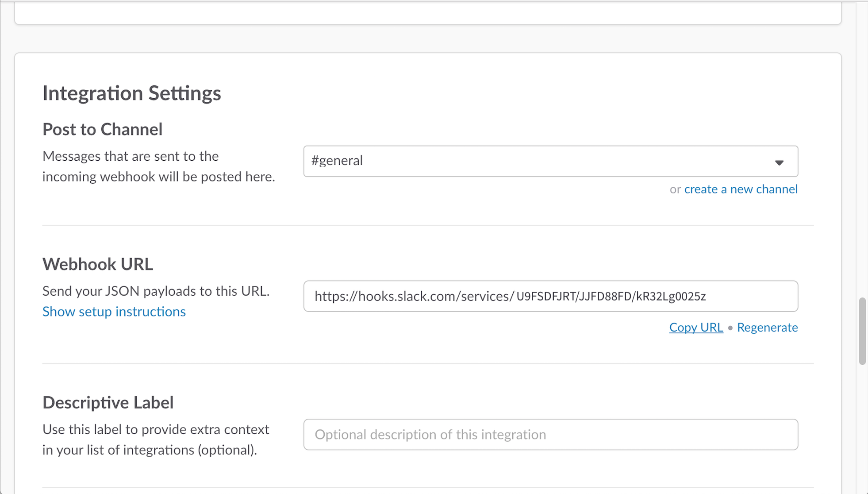Click the Post to Channel heading

click(x=102, y=129)
